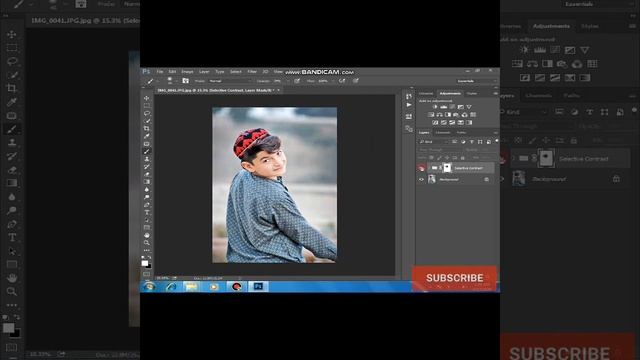Choose the History Brush tool in center window
The height and width of the screenshot is (360, 640).
(x=147, y=167)
